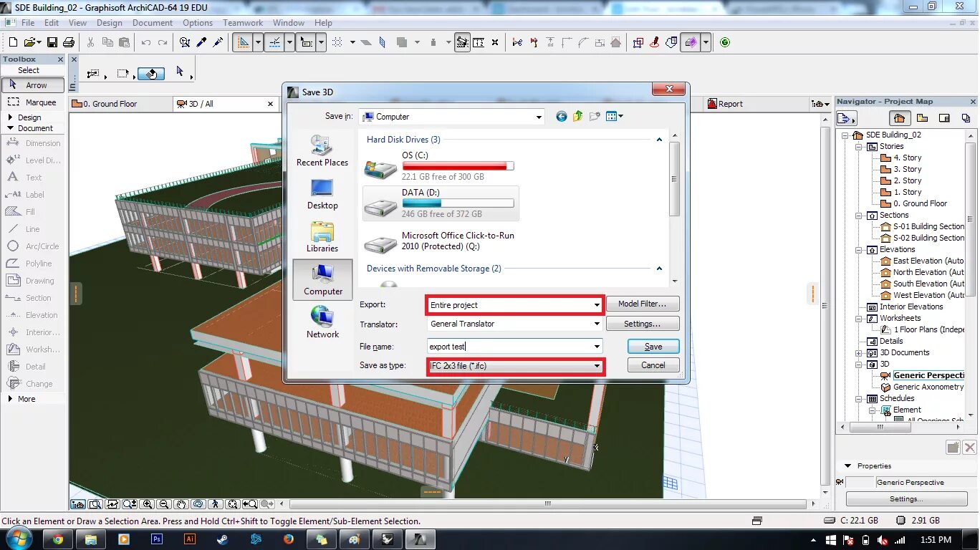Switch to 0. Ground Floor tab
Image resolution: width=980 pixels, height=550 pixels.
click(x=120, y=104)
